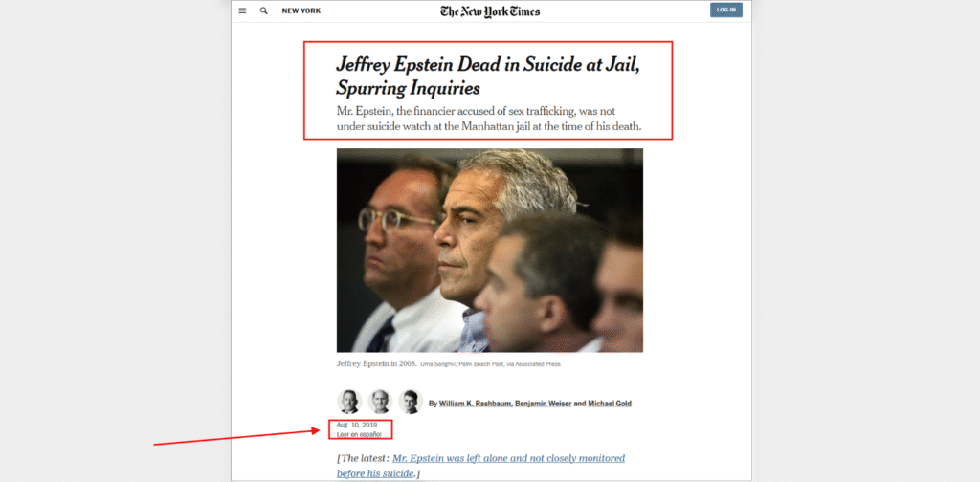Click the '[The latest:' label text
The image size is (980, 482).
click(363, 458)
